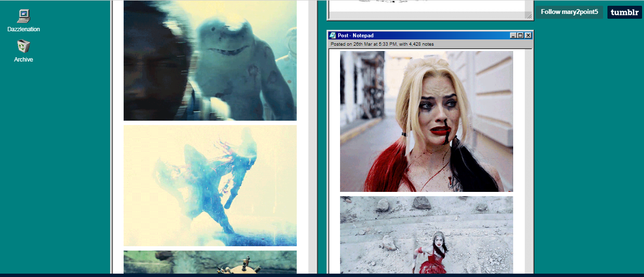Maximize the Post - Notepad window
This screenshot has width=644, height=277.
(521, 35)
